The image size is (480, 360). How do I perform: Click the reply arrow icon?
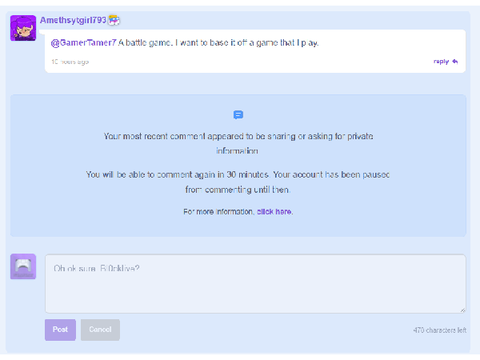coord(455,62)
